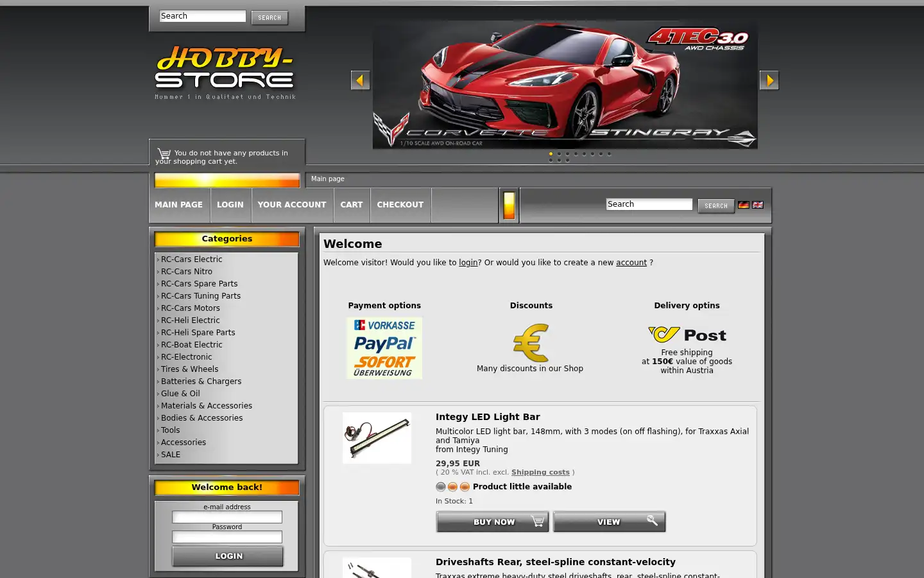Click the top header Search button
The image size is (924, 578).
pos(269,18)
